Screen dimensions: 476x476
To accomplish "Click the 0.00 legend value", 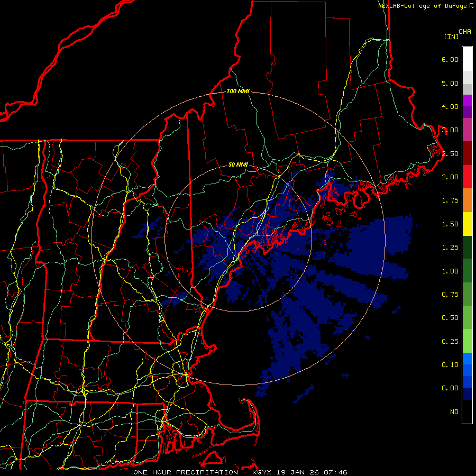I will [x=450, y=388].
